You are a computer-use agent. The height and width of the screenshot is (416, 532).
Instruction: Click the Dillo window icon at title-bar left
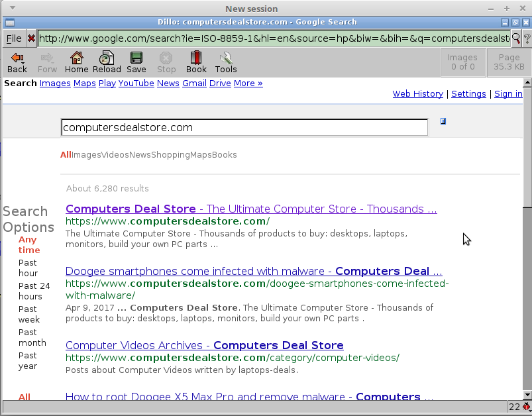pos(10,23)
